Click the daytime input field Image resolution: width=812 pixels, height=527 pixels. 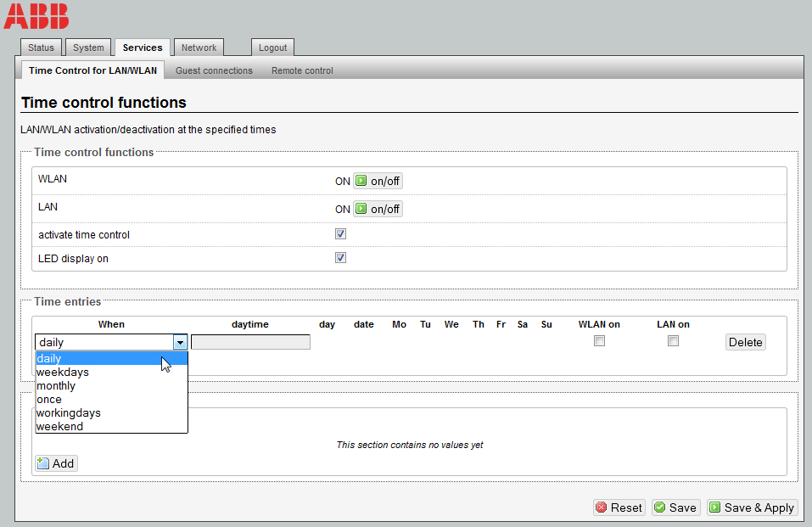click(x=250, y=342)
